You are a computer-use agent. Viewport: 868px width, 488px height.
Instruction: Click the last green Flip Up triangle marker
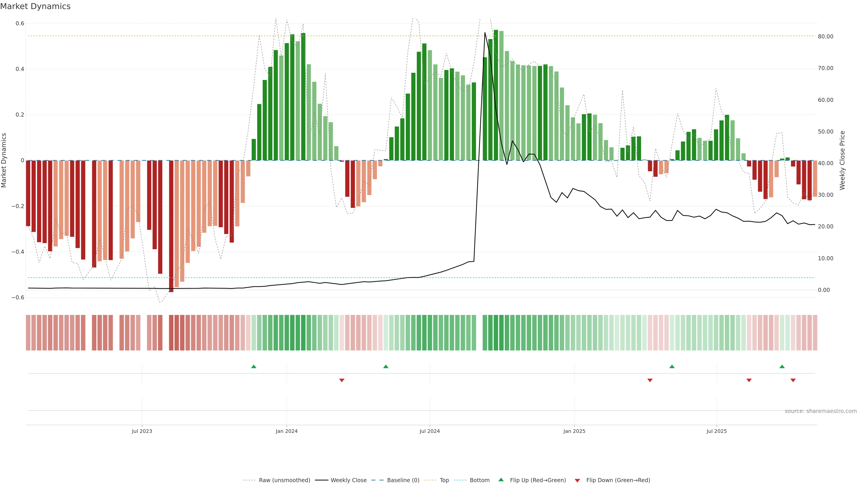click(782, 366)
